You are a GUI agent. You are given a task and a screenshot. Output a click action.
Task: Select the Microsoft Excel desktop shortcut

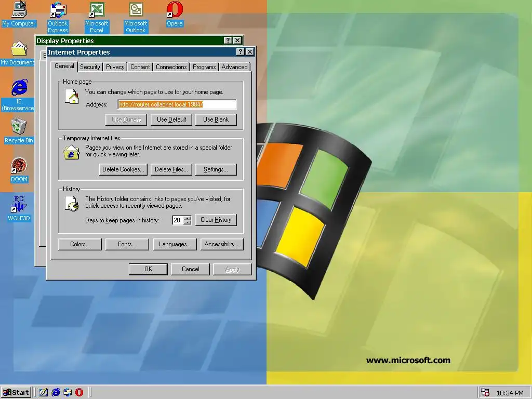[97, 17]
